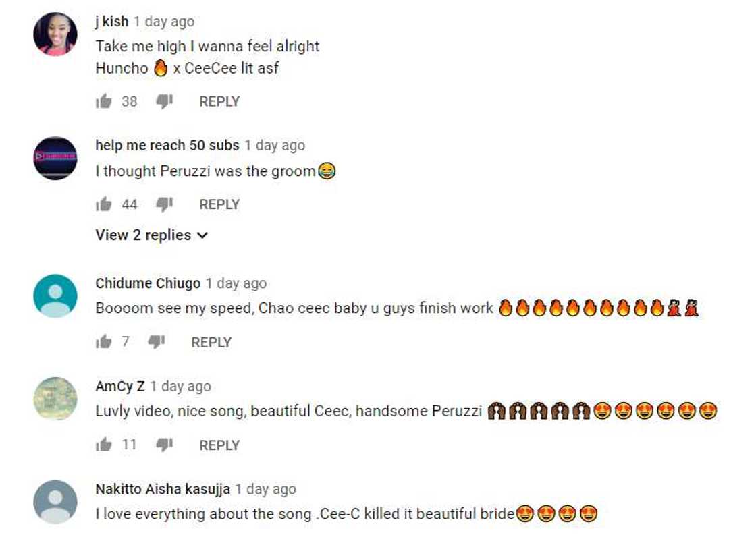Viewport: 756px width, 537px height.
Task: Dislike AmCy Z's comment
Action: pyautogui.click(x=164, y=445)
